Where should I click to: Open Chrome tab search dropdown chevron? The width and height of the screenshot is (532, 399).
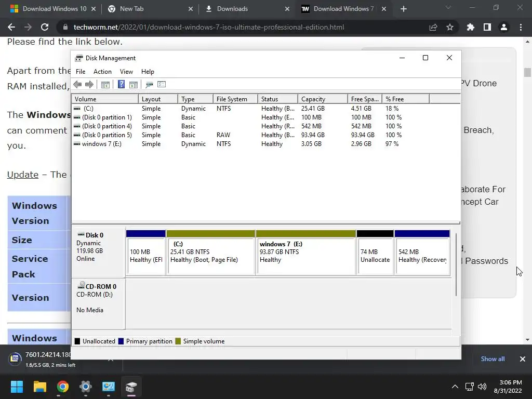448,7
